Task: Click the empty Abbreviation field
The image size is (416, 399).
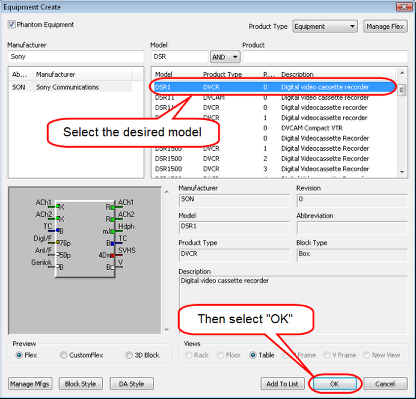Action: (352, 228)
